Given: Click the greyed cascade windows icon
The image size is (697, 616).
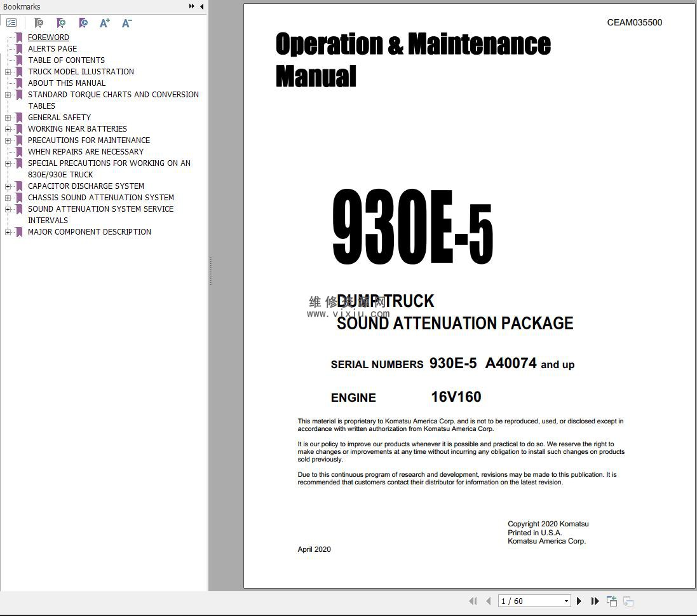Looking at the screenshot, I should pyautogui.click(x=628, y=601).
